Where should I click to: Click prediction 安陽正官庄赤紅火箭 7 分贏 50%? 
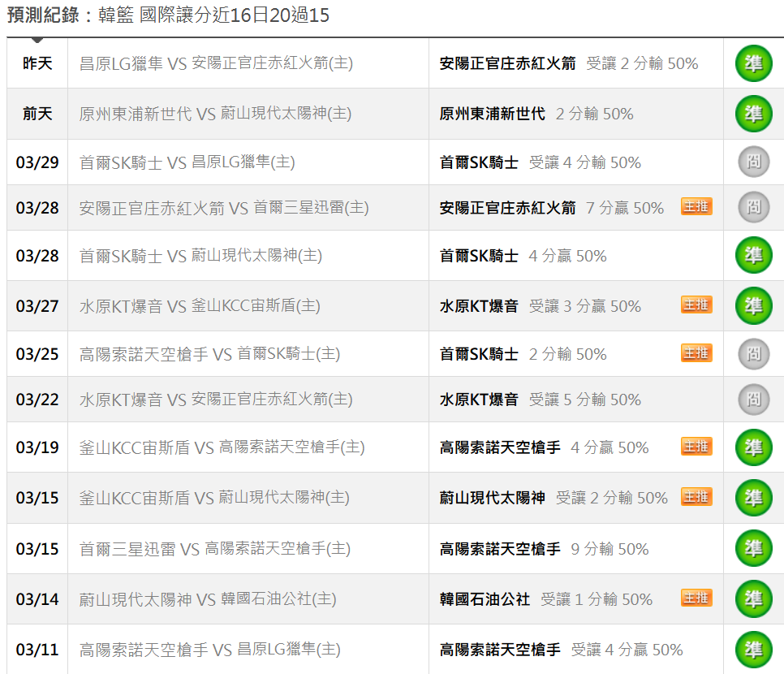coord(552,208)
